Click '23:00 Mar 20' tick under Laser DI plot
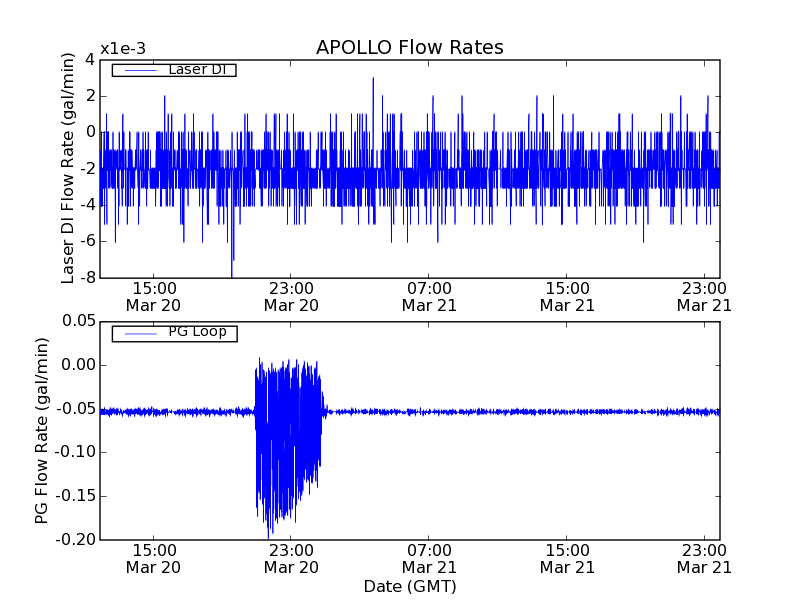This screenshot has width=800, height=600. (x=291, y=297)
